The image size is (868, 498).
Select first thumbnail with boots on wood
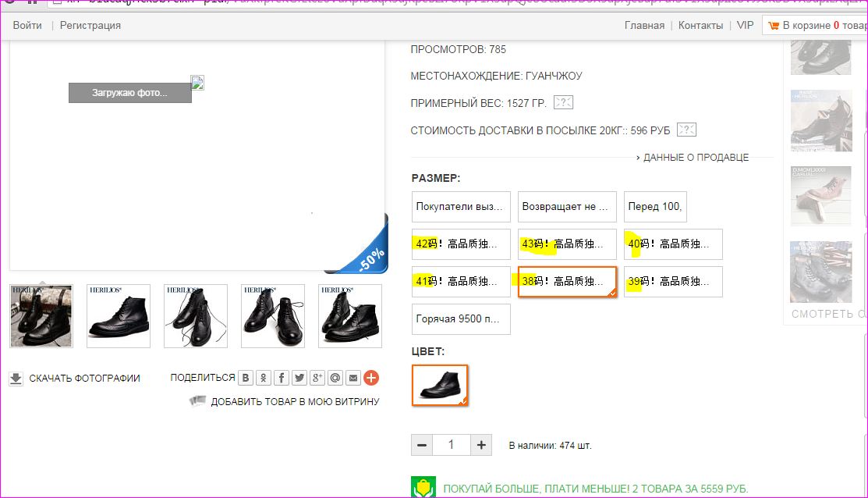click(41, 316)
